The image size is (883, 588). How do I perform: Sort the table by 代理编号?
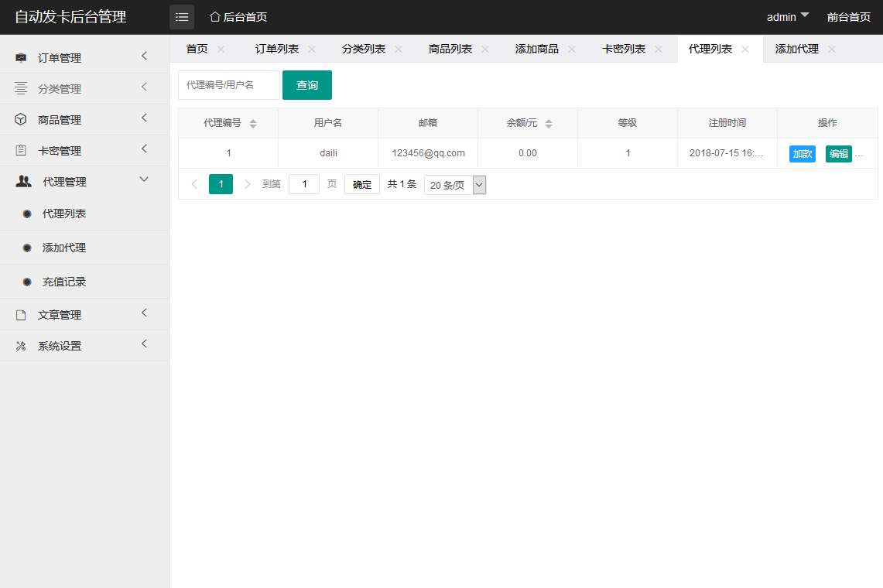253,123
